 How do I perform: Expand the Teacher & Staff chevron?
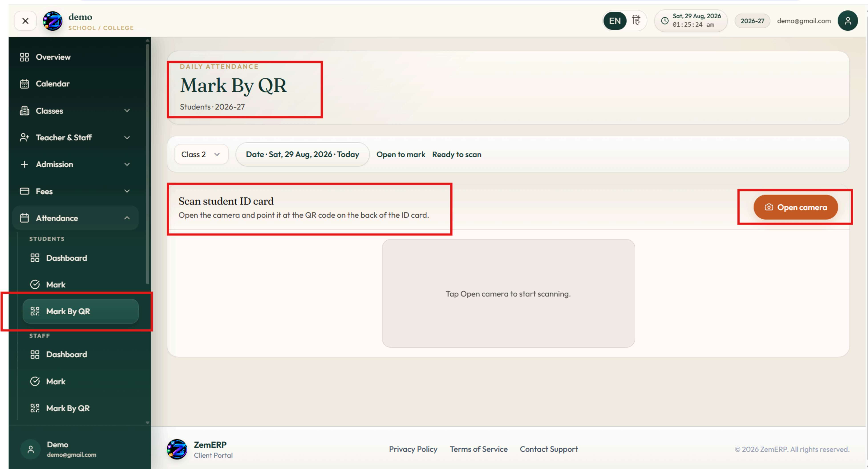pyautogui.click(x=127, y=138)
